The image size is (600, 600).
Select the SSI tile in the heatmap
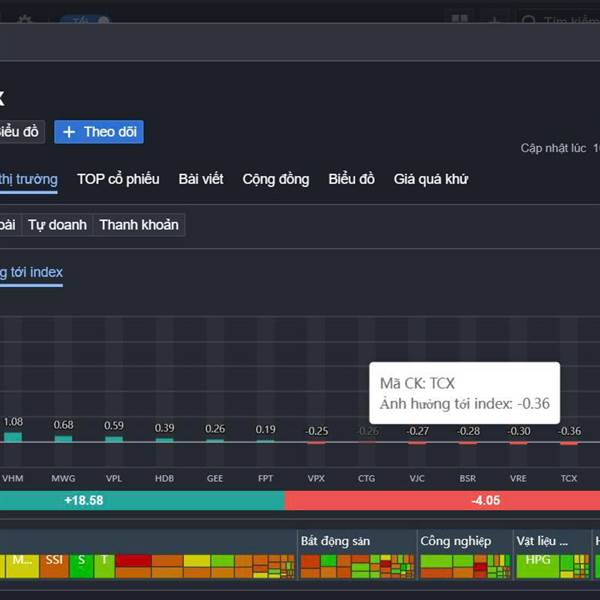[54, 561]
